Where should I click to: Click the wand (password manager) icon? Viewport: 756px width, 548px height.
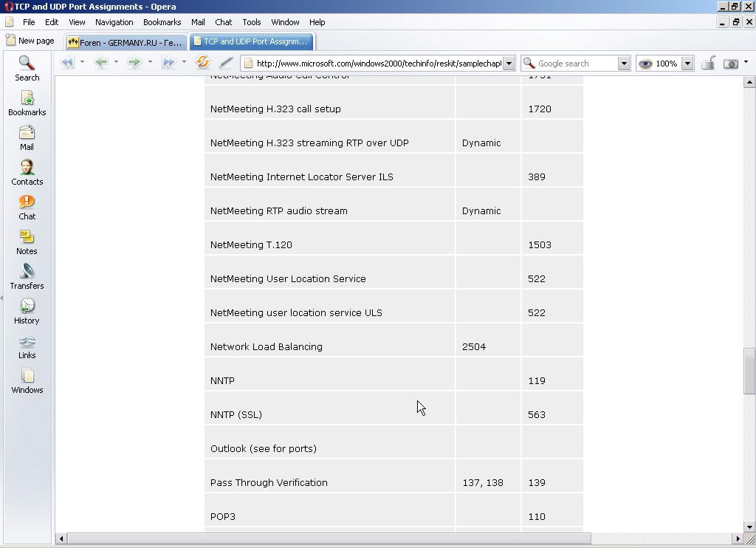[226, 62]
